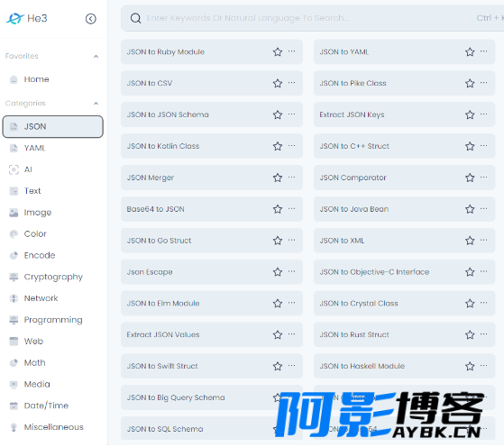Viewport: 504px width, 447px height.
Task: Click the Web category icon
Action: click(14, 342)
